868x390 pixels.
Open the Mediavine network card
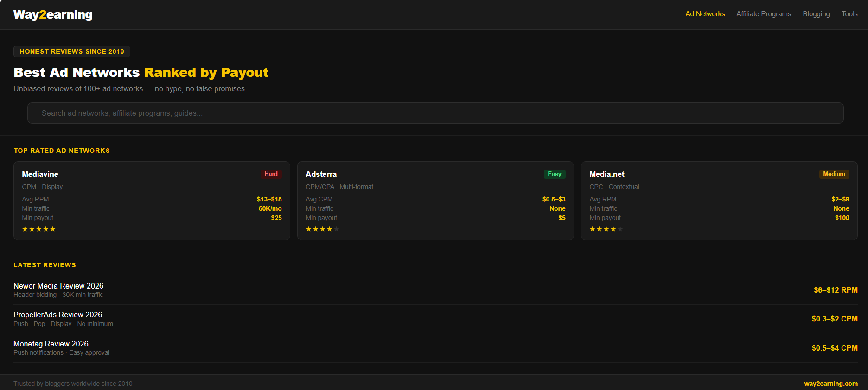[x=152, y=201]
